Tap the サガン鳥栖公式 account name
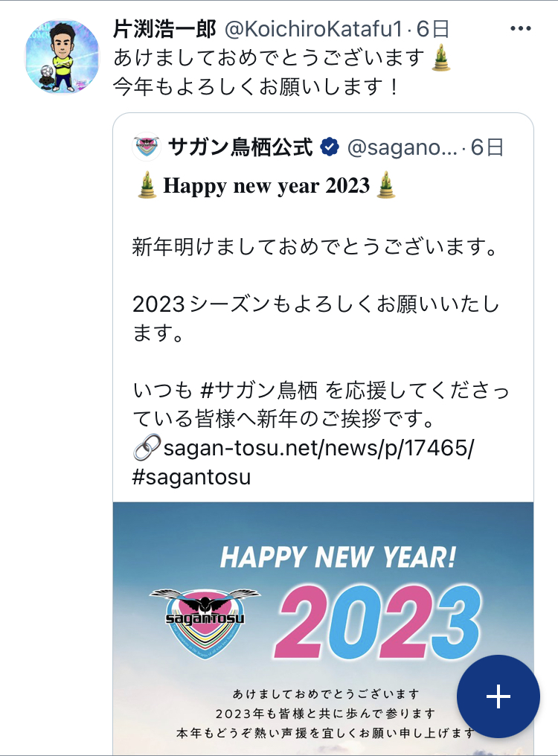The width and height of the screenshot is (558, 756). pos(240,147)
